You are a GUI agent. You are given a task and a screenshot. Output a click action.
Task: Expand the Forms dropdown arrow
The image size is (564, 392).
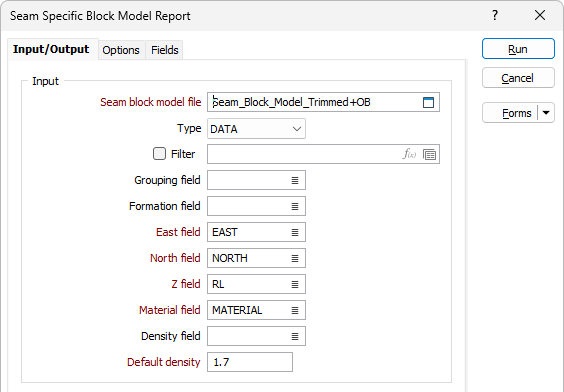[546, 113]
